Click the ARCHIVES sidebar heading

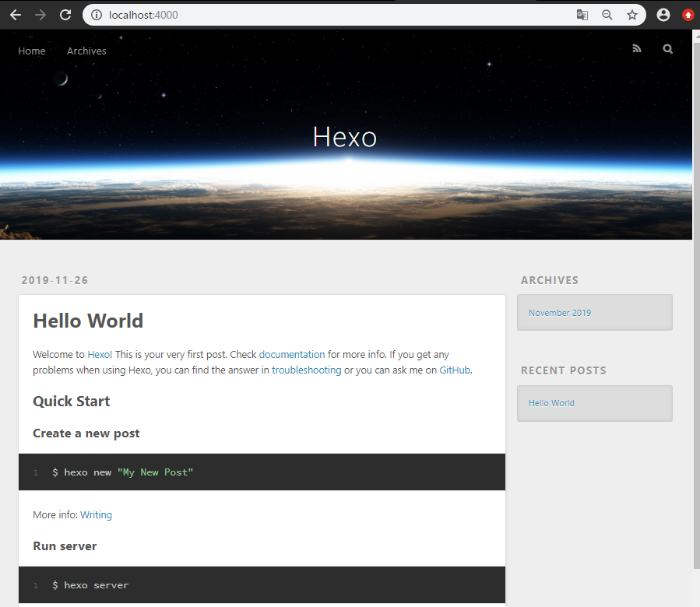550,280
